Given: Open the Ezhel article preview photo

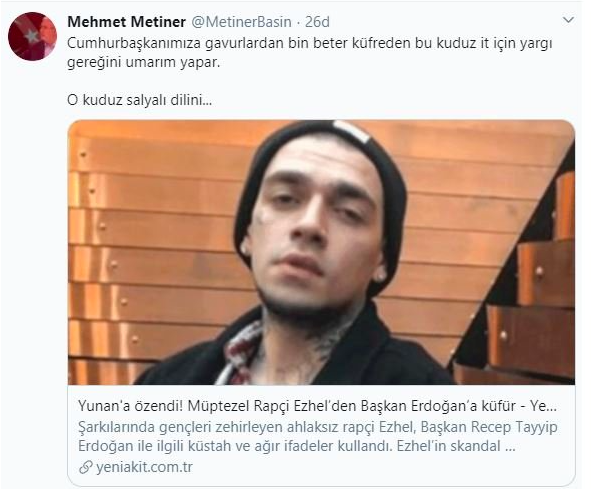Looking at the screenshot, I should [322, 252].
